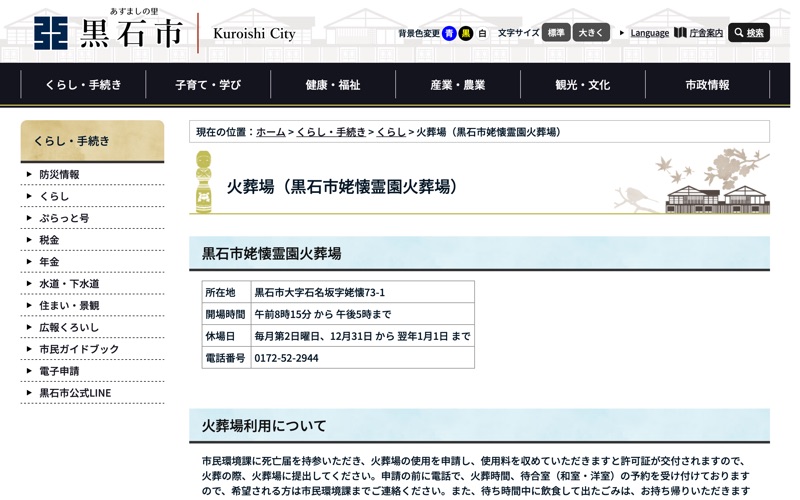
Task: Go to くらし・手続き in breadcrumb
Action: coord(331,132)
